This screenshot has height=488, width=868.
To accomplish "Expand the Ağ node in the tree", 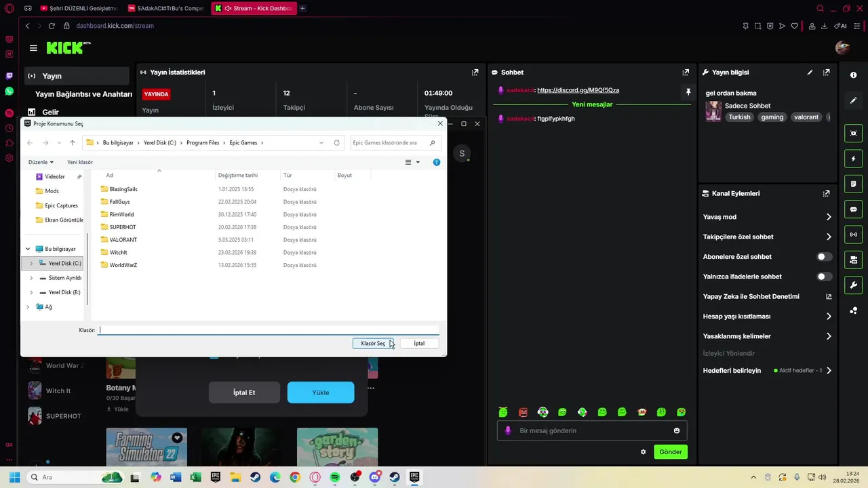I will [28, 307].
